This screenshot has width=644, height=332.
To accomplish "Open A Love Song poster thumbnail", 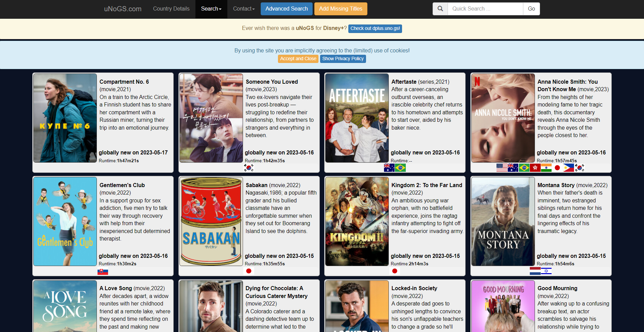I will point(65,306).
